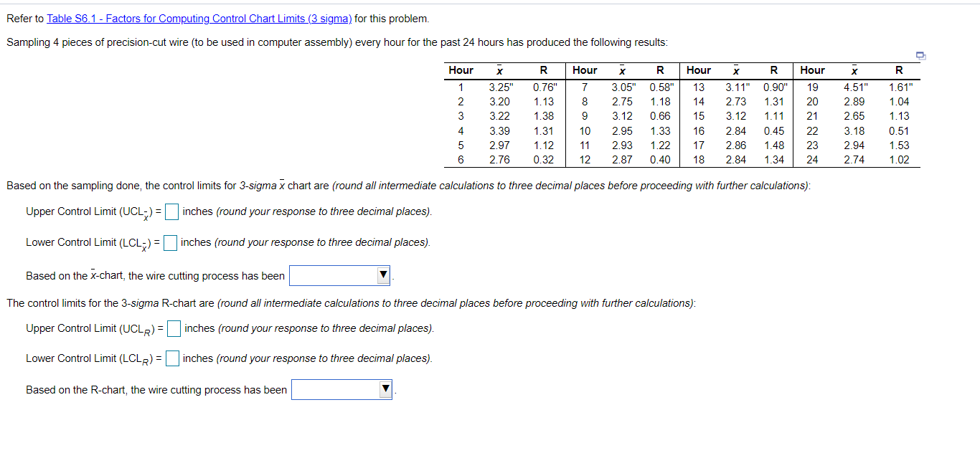Click the dropdown arrow after 'wire cutting process has been'
The height and width of the screenshot is (453, 980).
(385, 275)
